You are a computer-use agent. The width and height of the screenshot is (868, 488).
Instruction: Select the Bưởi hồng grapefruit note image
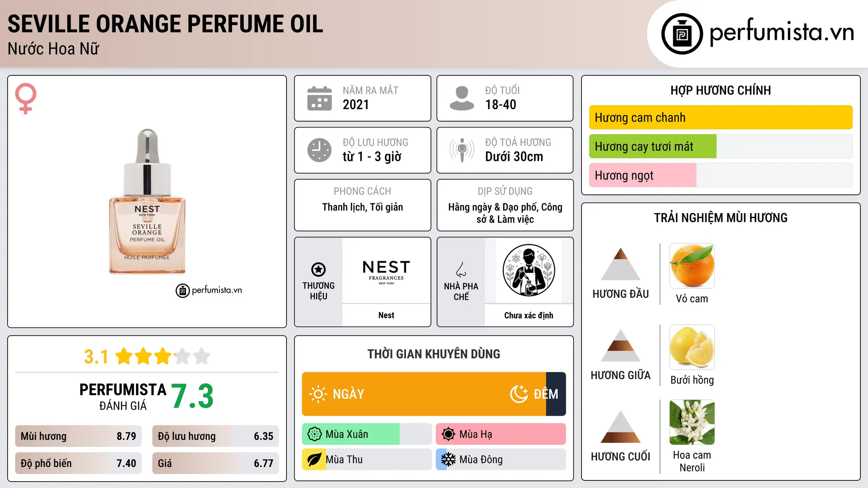(x=692, y=347)
